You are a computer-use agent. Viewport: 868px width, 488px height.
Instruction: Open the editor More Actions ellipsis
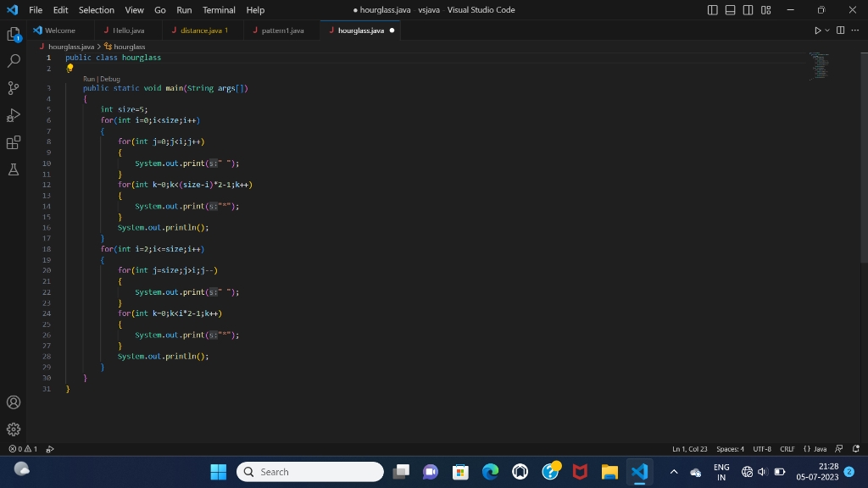(x=855, y=30)
